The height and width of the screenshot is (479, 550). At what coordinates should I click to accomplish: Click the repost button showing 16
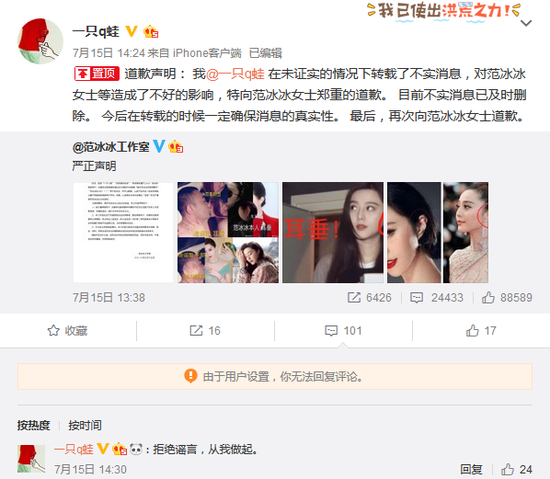pyautogui.click(x=205, y=331)
